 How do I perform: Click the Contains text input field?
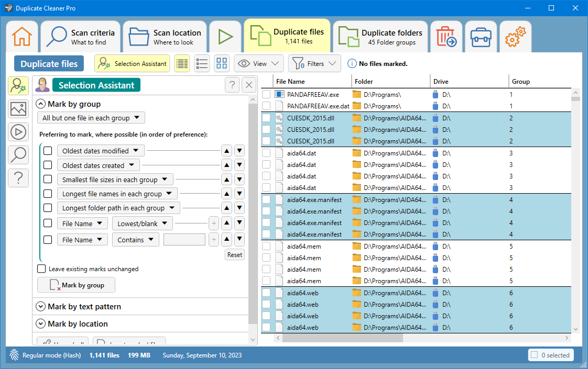[x=184, y=239]
